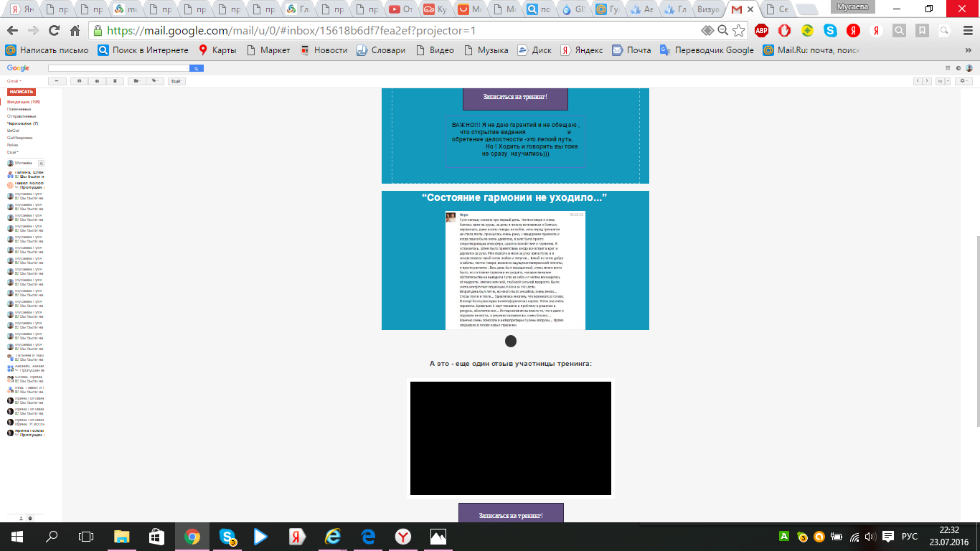Click the Adblock Plus extension icon
Viewport: 980px width, 551px height.
[x=761, y=30]
